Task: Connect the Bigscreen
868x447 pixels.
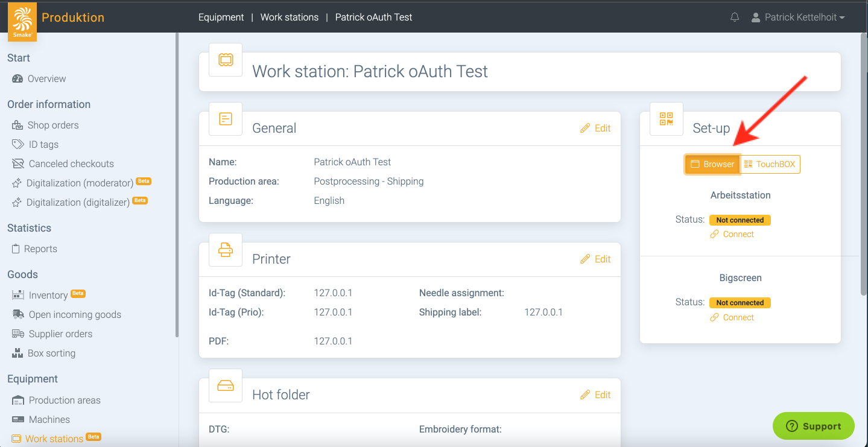Action: (732, 318)
